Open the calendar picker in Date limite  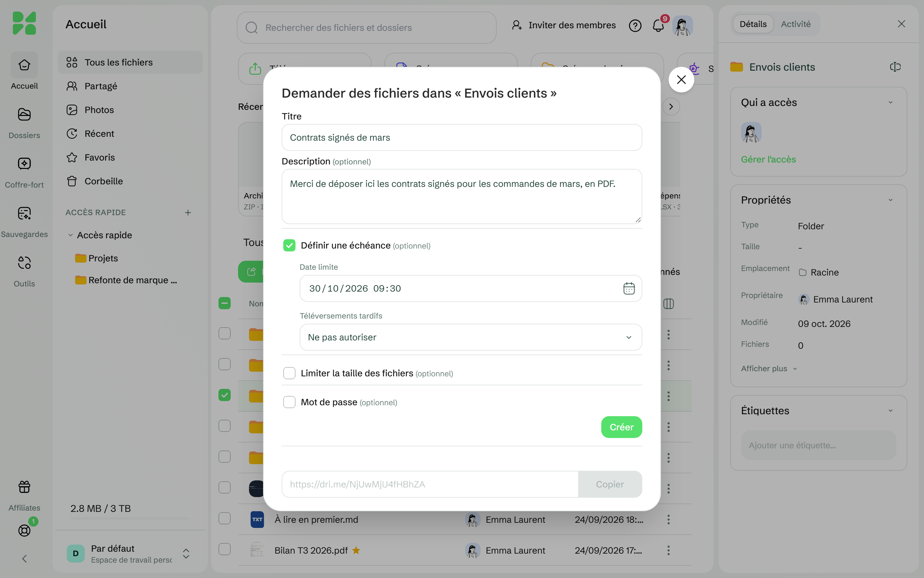[629, 288]
